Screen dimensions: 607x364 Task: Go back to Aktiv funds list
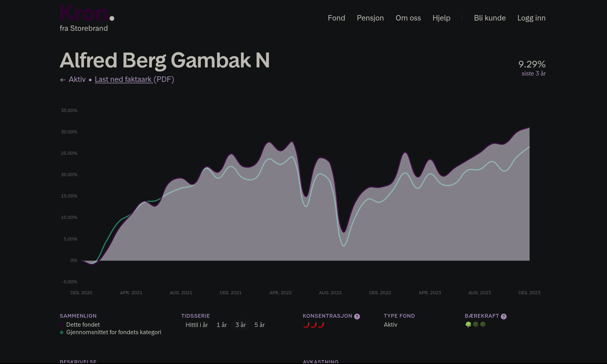click(77, 79)
